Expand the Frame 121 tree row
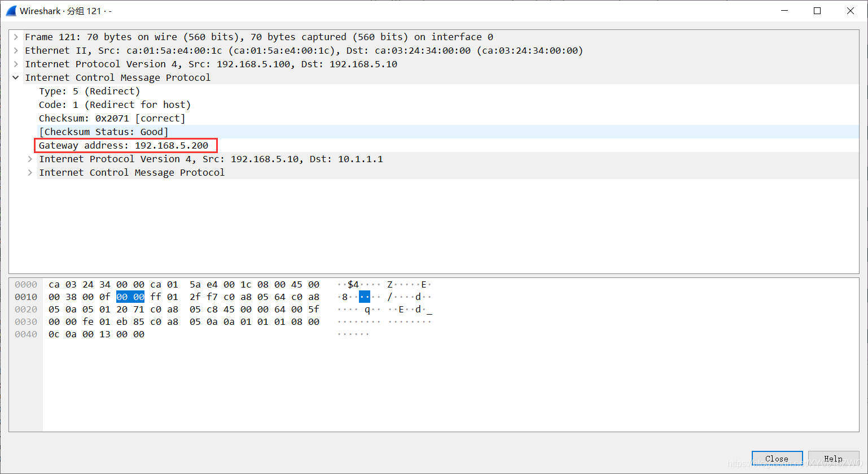Viewport: 868px width, 474px height. point(16,37)
